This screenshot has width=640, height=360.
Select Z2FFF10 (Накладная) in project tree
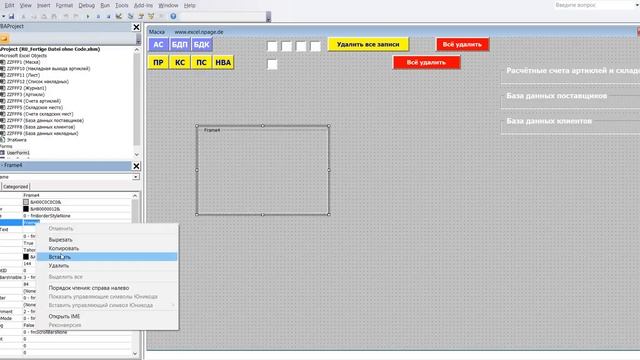tap(48, 69)
